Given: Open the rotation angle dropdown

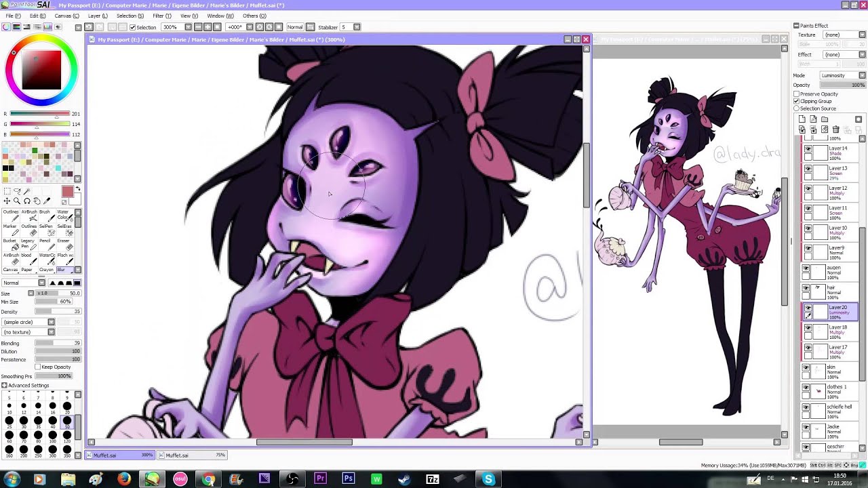Looking at the screenshot, I should [x=250, y=27].
